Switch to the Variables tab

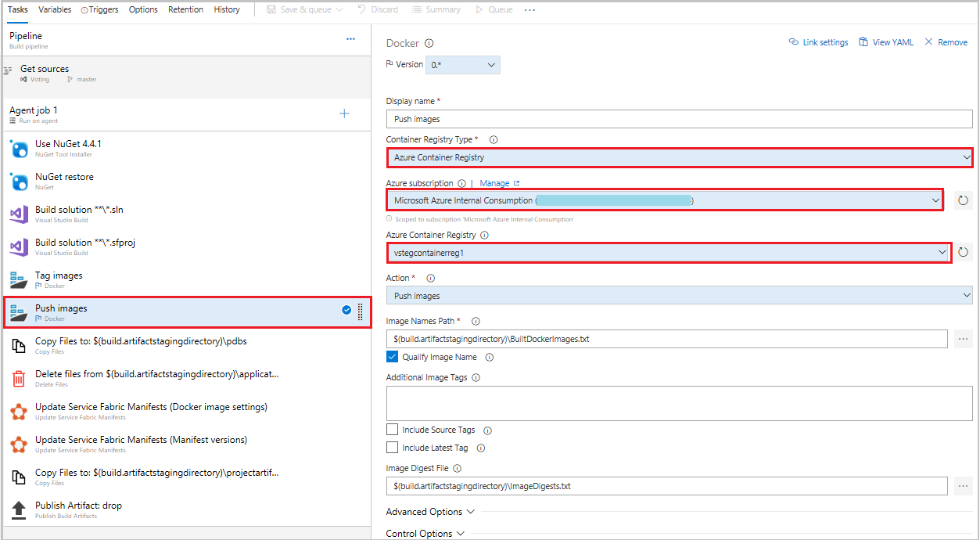coord(55,9)
